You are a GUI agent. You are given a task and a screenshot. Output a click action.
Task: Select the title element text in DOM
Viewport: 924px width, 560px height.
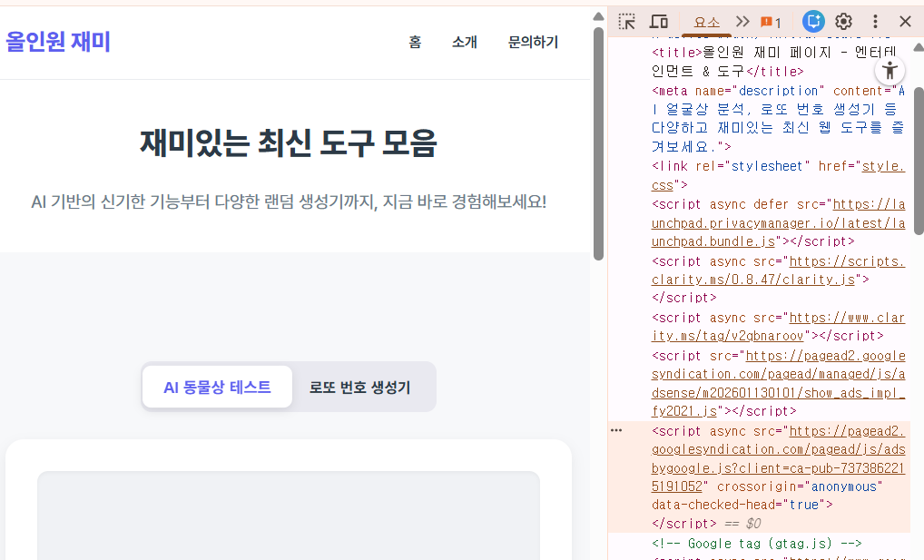[773, 62]
